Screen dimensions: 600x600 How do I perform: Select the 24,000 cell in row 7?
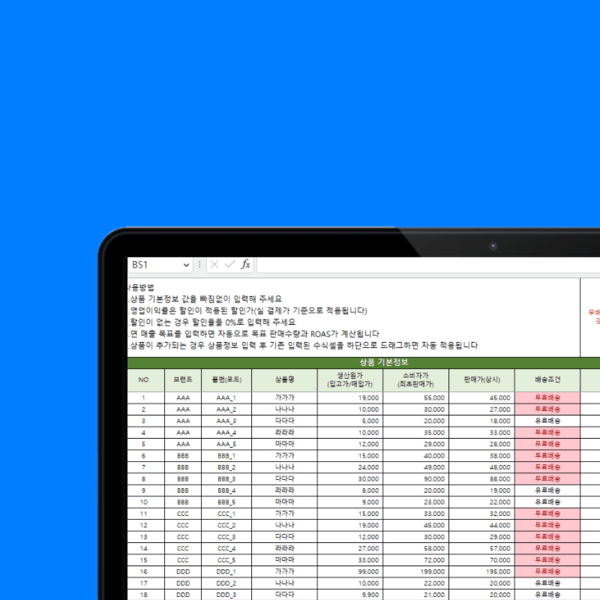click(x=350, y=468)
